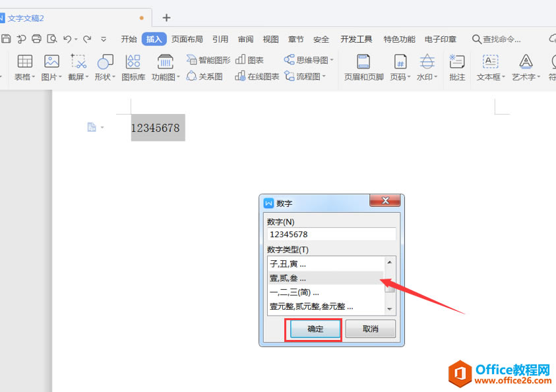Click the 图表 chart button
The width and height of the screenshot is (556, 392).
[249, 60]
